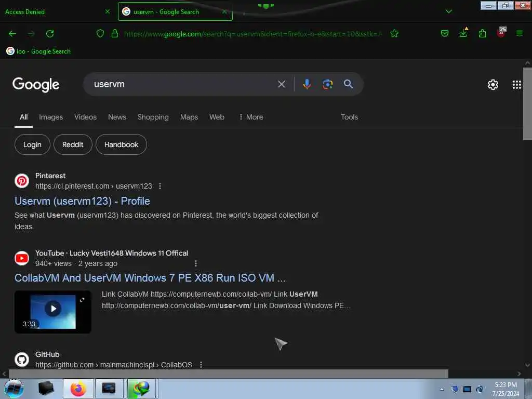Open the Windows Start menu

[x=14, y=389]
